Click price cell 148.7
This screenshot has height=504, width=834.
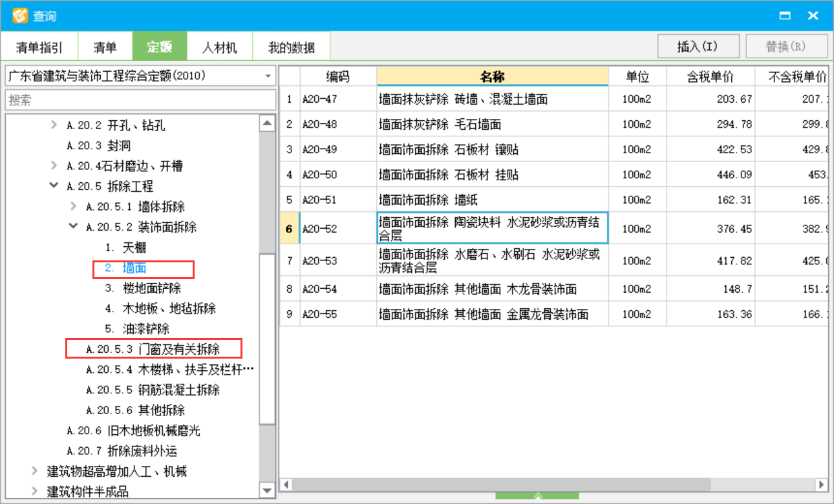point(711,289)
